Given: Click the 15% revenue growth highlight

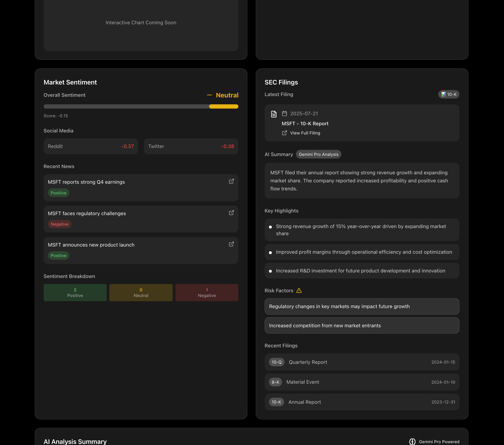Looking at the screenshot, I should [362, 230].
